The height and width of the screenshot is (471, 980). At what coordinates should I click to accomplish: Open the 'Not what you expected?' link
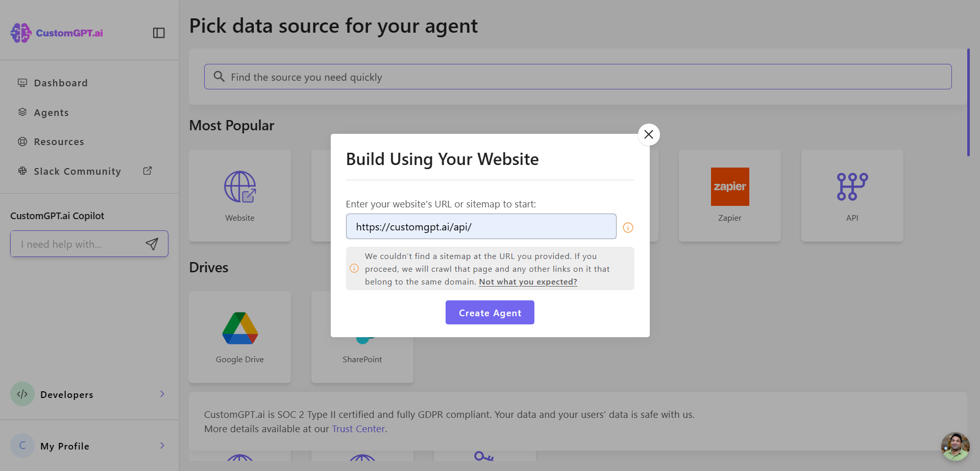pos(528,281)
